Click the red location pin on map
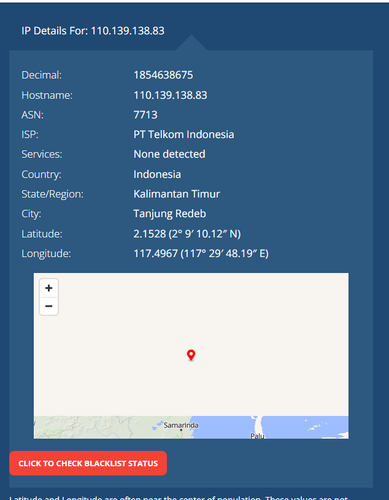The width and height of the screenshot is (389, 500). tap(191, 355)
